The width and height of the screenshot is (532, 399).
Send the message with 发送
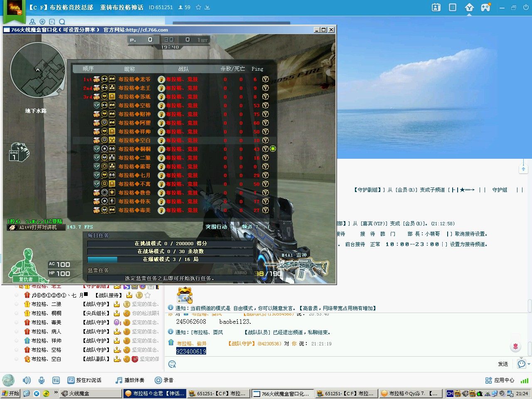[503, 364]
